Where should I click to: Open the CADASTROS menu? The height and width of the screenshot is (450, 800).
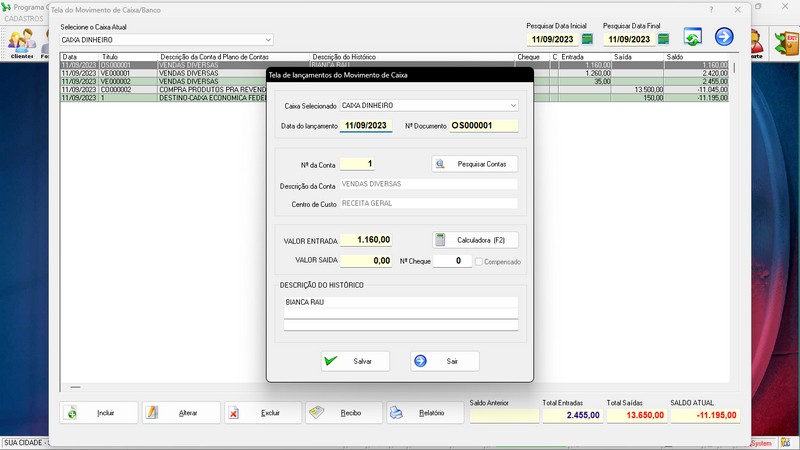pos(24,18)
